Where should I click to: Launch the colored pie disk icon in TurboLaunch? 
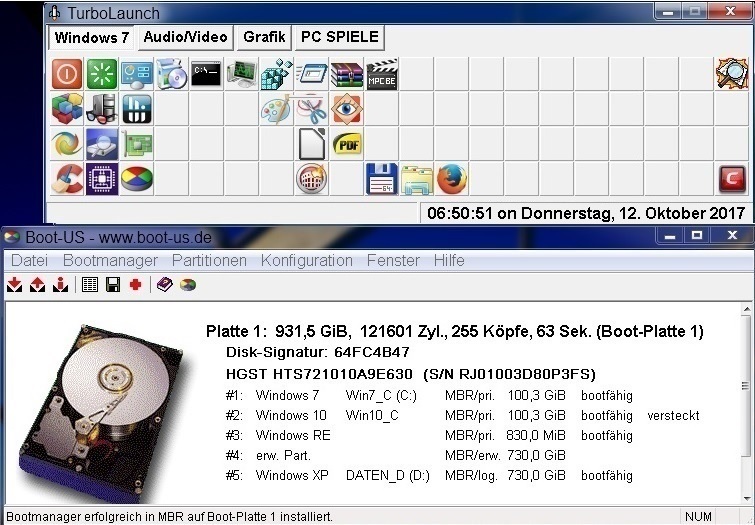(137, 179)
